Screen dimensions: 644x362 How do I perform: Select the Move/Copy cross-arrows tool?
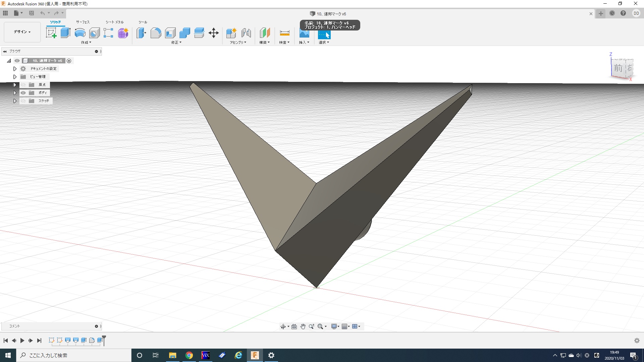[x=213, y=33]
